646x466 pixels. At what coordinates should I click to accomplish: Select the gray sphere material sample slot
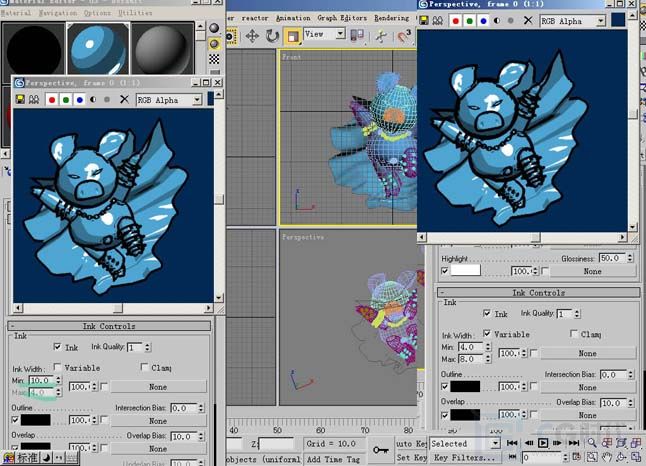pos(162,49)
